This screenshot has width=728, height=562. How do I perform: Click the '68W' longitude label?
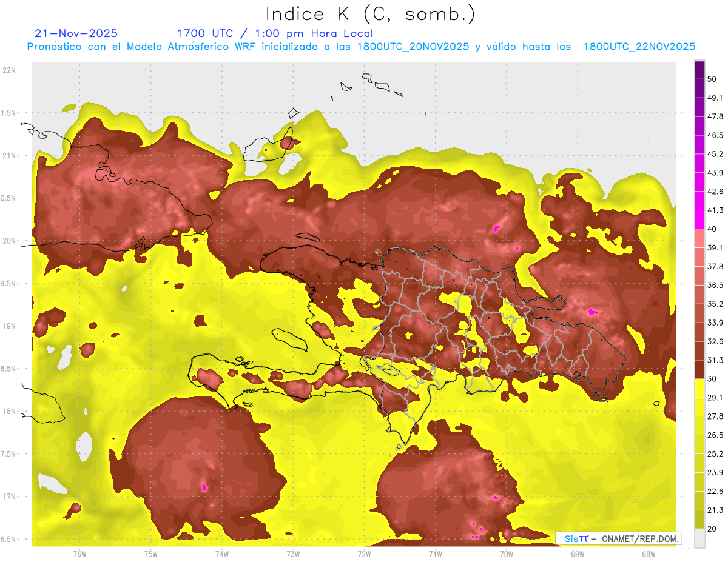pyautogui.click(x=649, y=554)
